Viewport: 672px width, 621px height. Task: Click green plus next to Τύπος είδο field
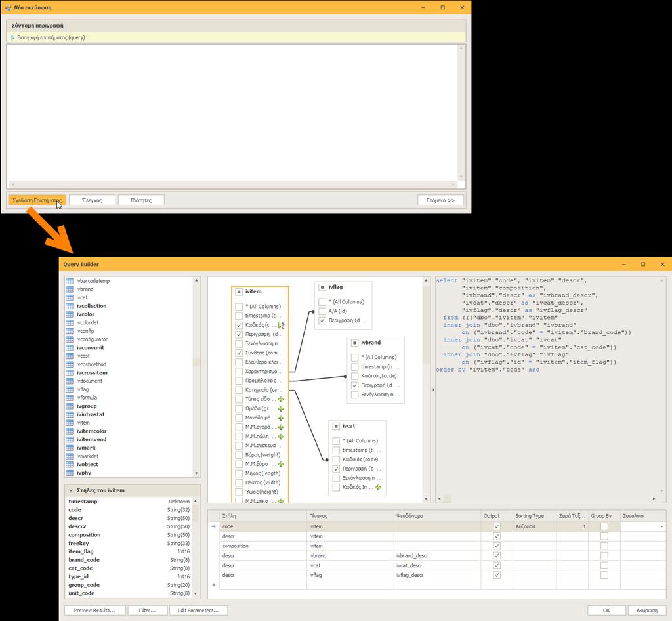pos(281,399)
